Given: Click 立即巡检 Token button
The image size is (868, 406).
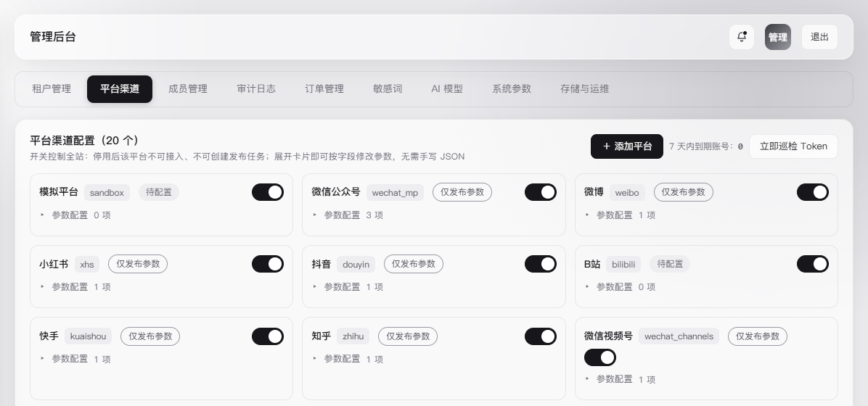Looking at the screenshot, I should (793, 146).
